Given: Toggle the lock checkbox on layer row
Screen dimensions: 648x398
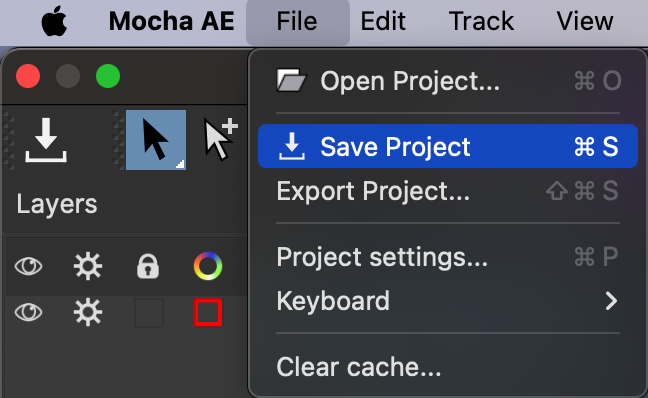Looking at the screenshot, I should coord(149,312).
